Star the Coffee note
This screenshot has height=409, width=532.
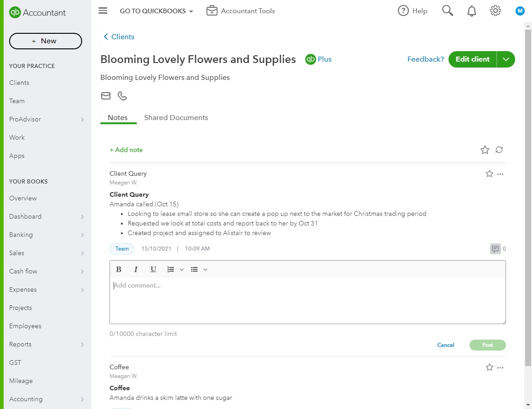pos(490,367)
